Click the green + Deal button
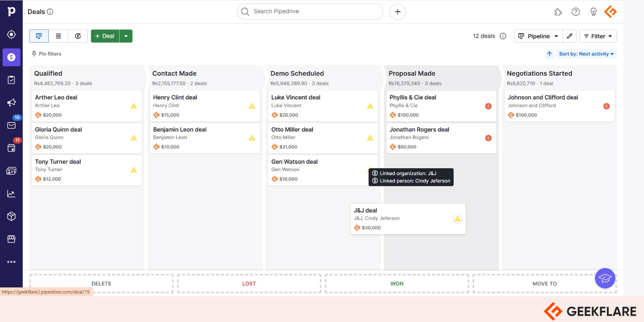 click(x=105, y=36)
